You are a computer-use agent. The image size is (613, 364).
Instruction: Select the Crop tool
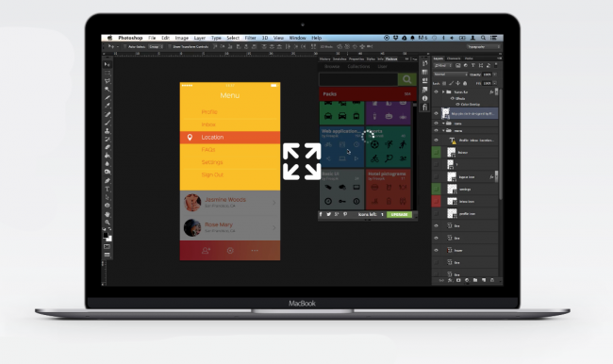(x=108, y=98)
